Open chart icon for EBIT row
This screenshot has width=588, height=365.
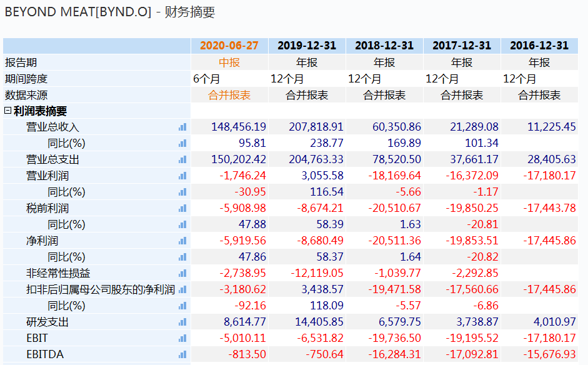click(x=182, y=338)
